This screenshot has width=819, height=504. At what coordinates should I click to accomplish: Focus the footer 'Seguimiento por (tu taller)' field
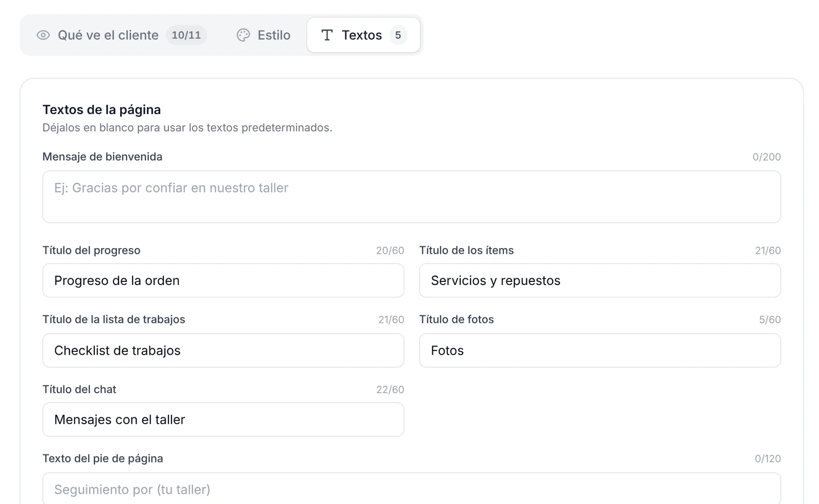pyautogui.click(x=412, y=488)
